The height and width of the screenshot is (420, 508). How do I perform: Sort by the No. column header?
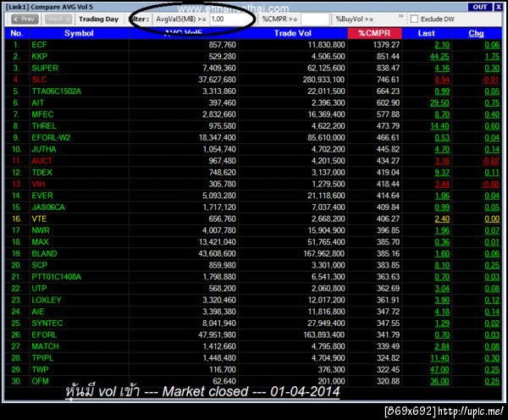(x=17, y=33)
